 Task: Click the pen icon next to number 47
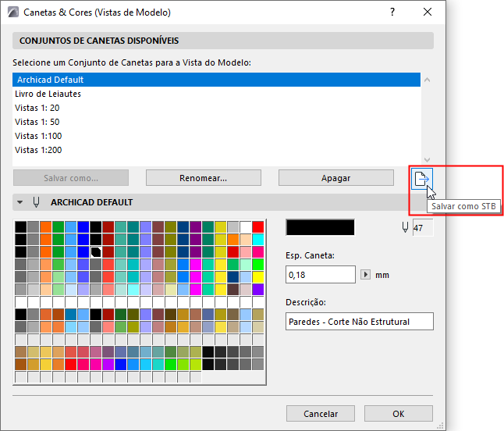click(405, 227)
